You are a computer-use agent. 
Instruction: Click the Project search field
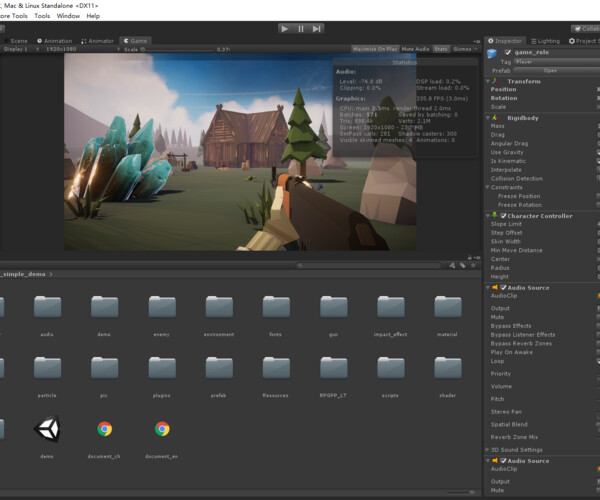[x=369, y=265]
